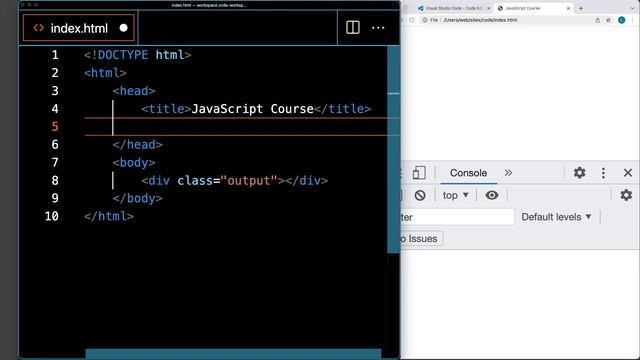The height and width of the screenshot is (360, 640).
Task: Click the JavaScript Course title text
Action: pyautogui.click(x=252, y=109)
